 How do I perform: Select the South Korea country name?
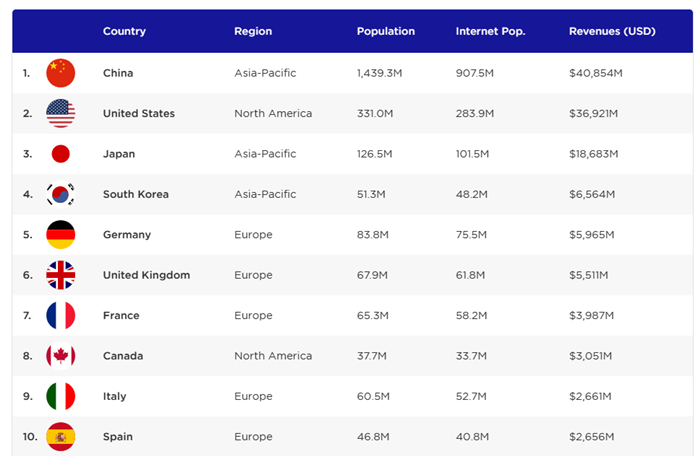click(135, 195)
